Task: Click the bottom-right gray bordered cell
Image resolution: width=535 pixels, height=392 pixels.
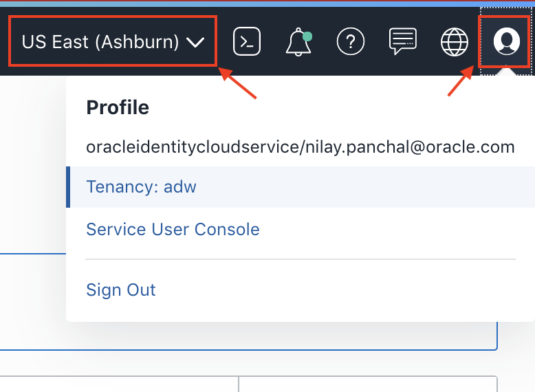Action: click(368, 384)
